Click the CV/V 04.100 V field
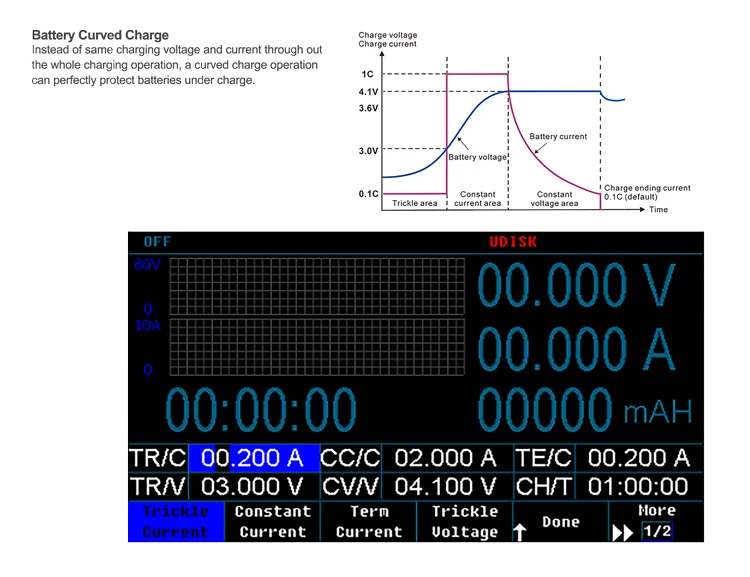The width and height of the screenshot is (750, 577). (445, 486)
